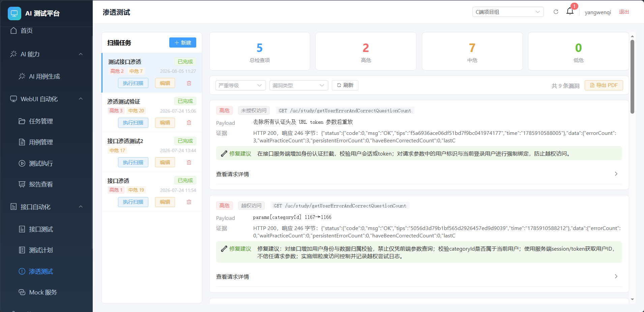
Task: Create a new scan task with 新建
Action: click(x=183, y=42)
